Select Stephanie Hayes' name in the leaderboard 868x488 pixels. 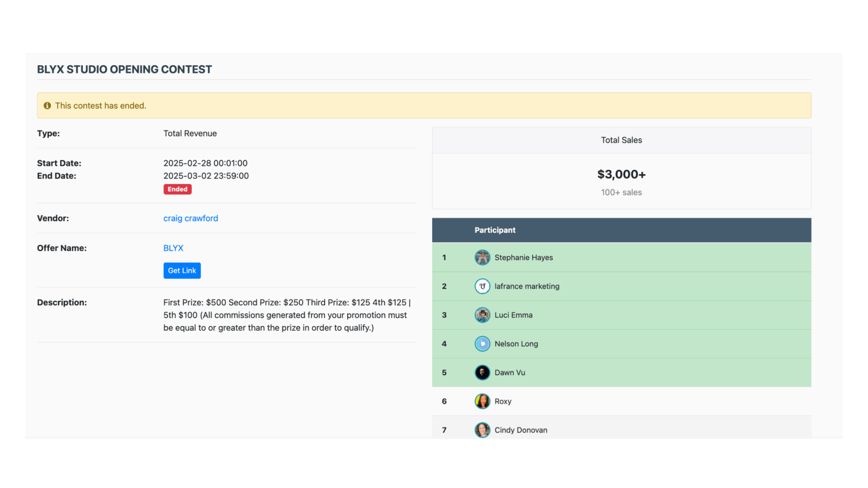click(x=524, y=258)
